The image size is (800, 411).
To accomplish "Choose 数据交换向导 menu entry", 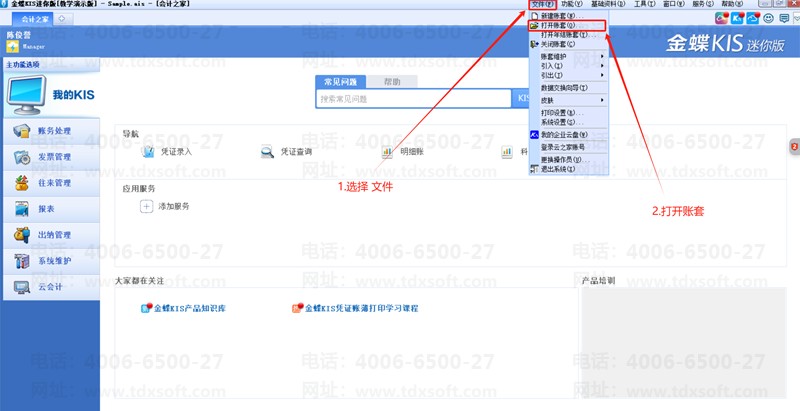I will coord(568,88).
